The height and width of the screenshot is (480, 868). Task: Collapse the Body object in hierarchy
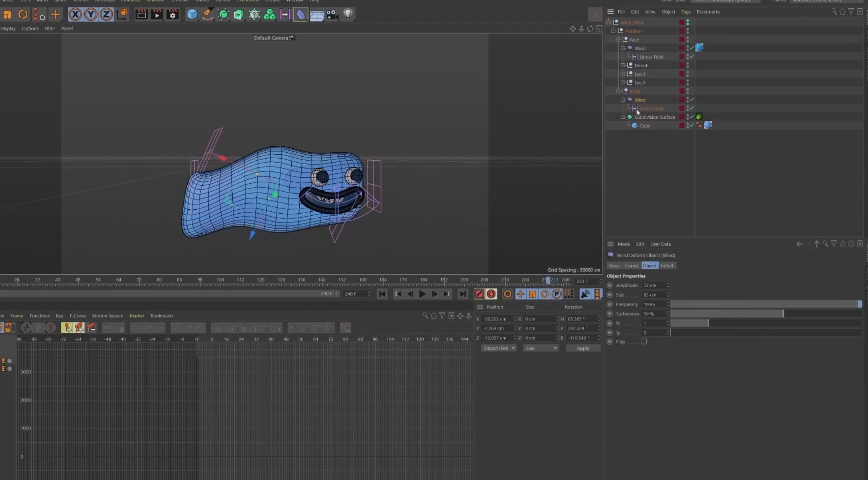(x=618, y=91)
